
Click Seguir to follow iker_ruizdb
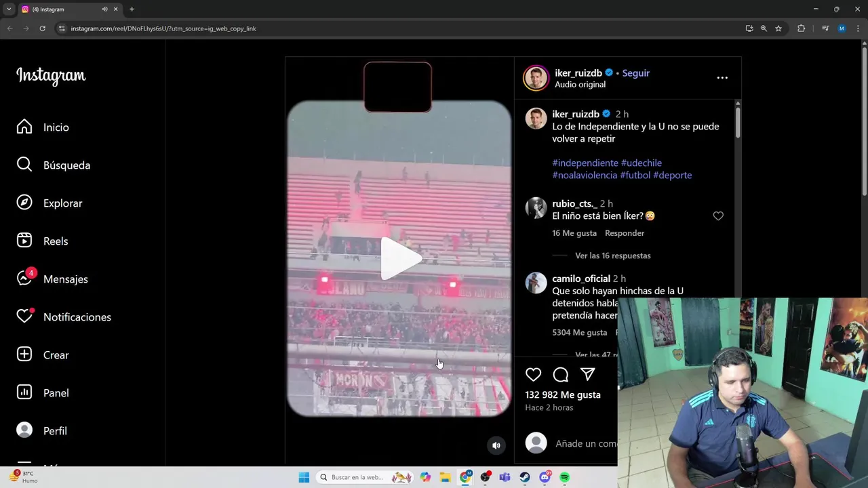click(636, 73)
